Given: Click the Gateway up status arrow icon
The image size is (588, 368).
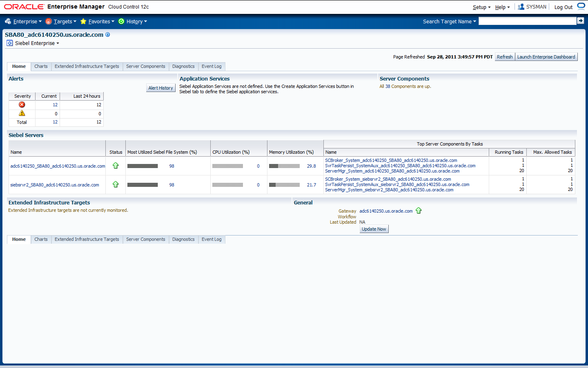Looking at the screenshot, I should coord(419,211).
